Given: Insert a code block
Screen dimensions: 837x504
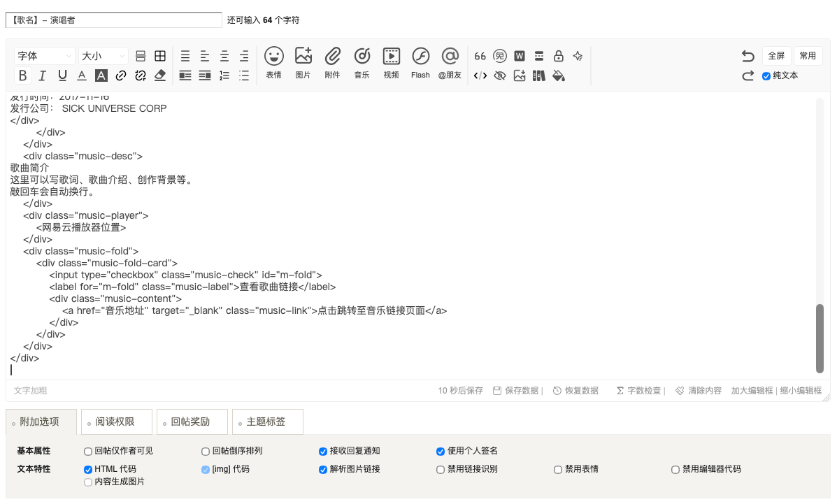Looking at the screenshot, I should point(480,75).
